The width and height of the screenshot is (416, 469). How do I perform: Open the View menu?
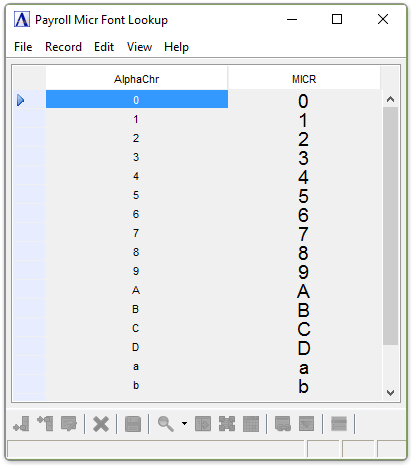139,47
